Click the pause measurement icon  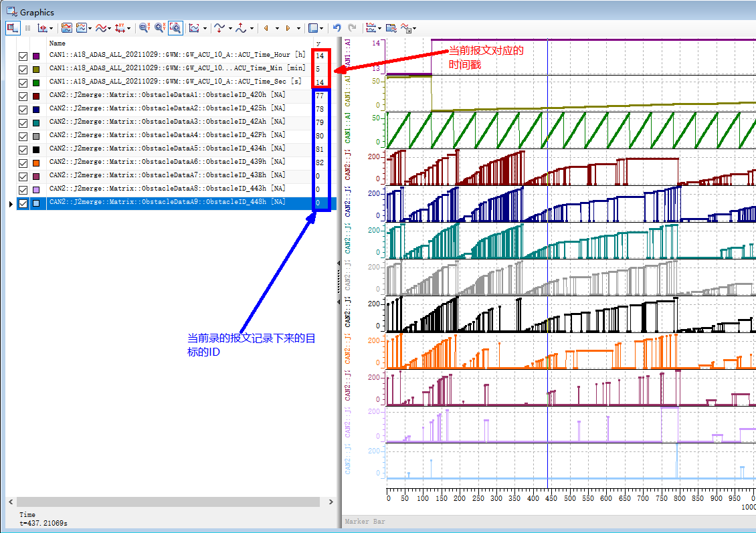pyautogui.click(x=28, y=28)
